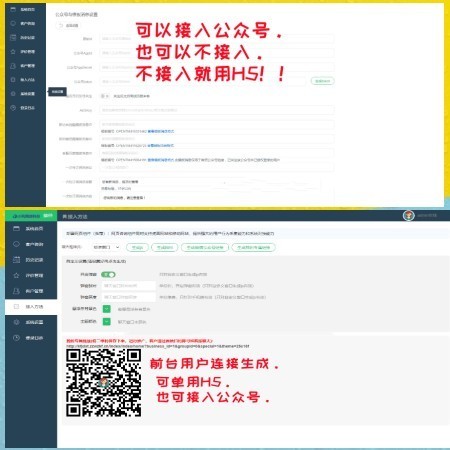Image resolution: width=450 pixels, height=450 pixels.
Task: Click the back button under upper page title
Action: coord(68,25)
